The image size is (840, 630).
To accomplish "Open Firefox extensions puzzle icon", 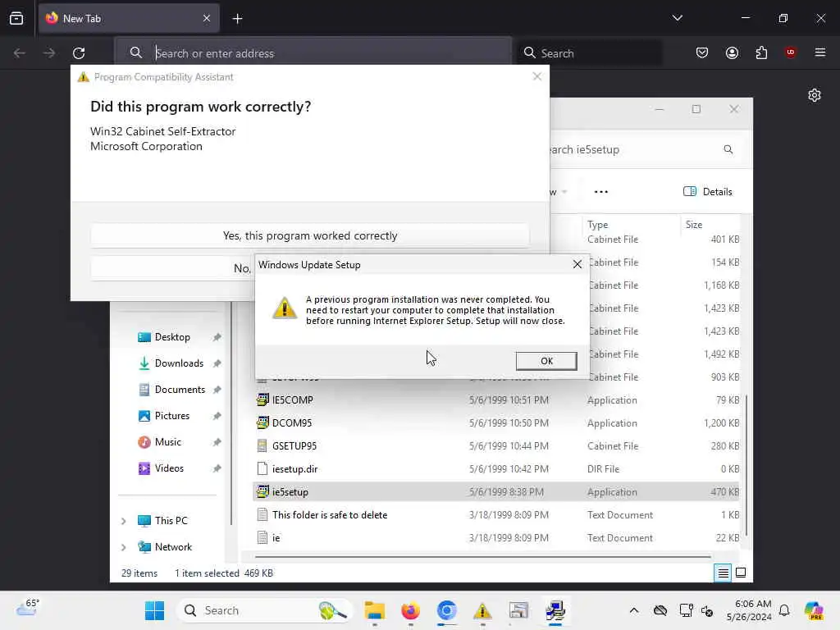I will coord(761,52).
